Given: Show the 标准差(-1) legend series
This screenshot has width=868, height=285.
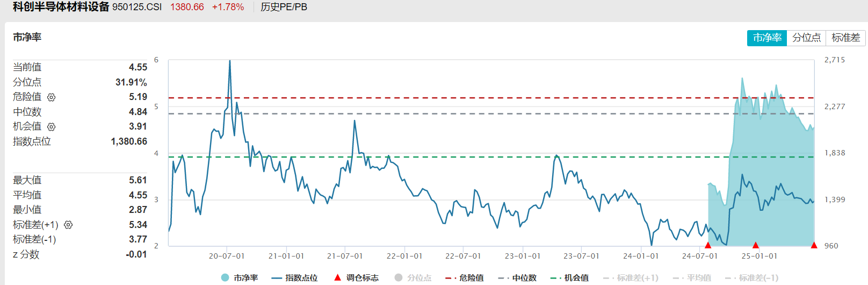Looking at the screenshot, I should tap(751, 277).
